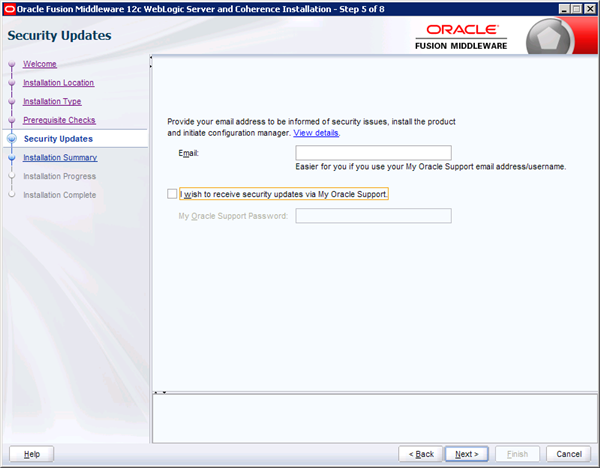The width and height of the screenshot is (600, 468).
Task: Open Prerequisite Checks step
Action: (x=59, y=120)
